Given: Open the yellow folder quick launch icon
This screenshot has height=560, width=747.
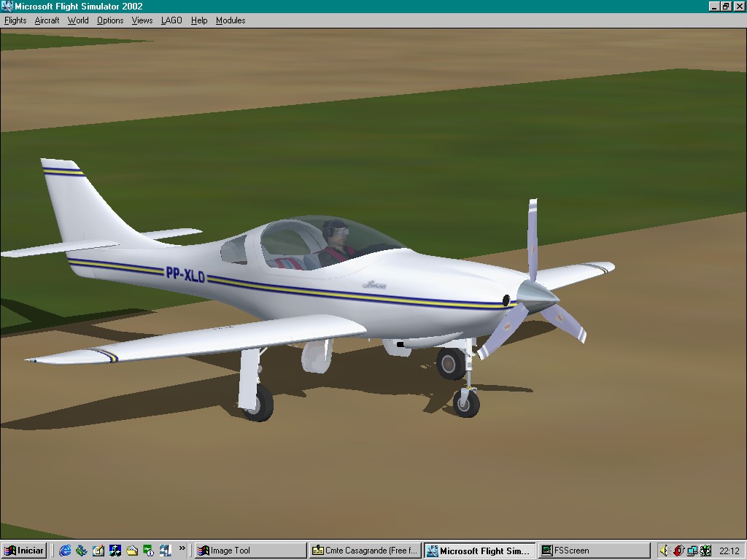Looking at the screenshot, I should [132, 551].
